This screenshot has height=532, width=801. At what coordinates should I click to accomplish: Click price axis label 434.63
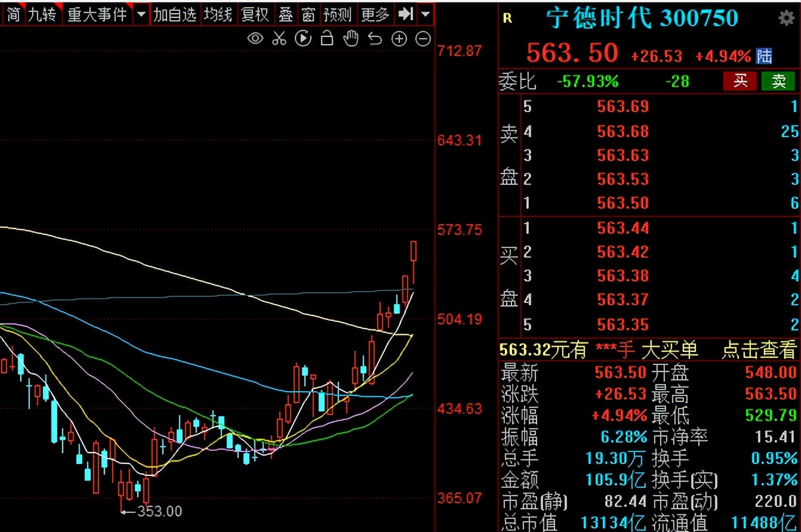460,409
